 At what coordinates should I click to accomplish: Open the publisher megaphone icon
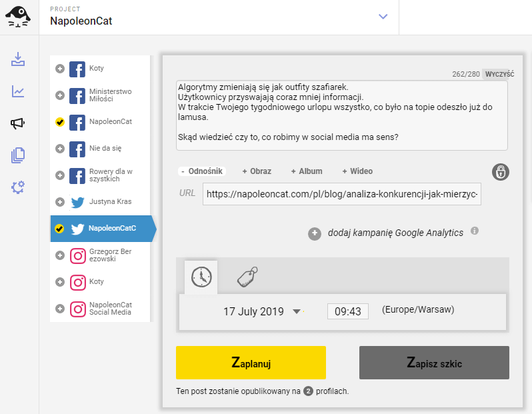point(17,123)
